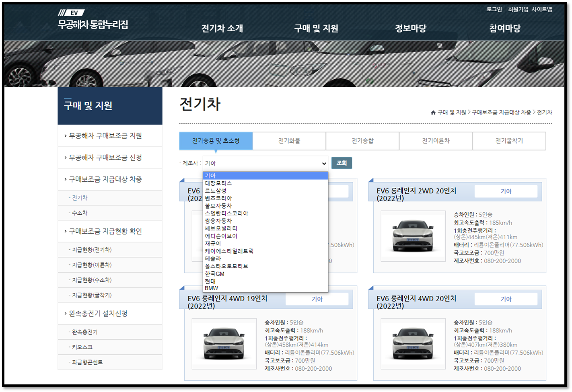Click the home icon in breadcrumb
This screenshot has width=572, height=392.
point(433,113)
